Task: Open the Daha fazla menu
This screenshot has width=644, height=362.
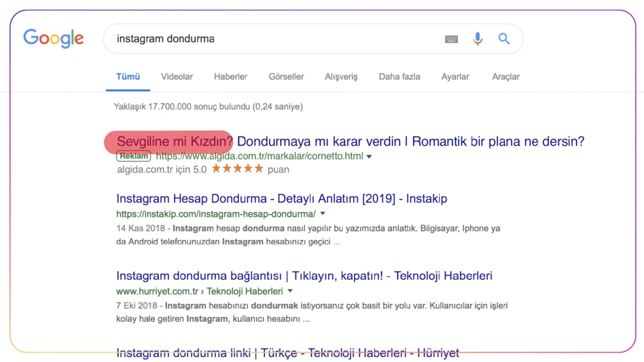Action: [399, 77]
